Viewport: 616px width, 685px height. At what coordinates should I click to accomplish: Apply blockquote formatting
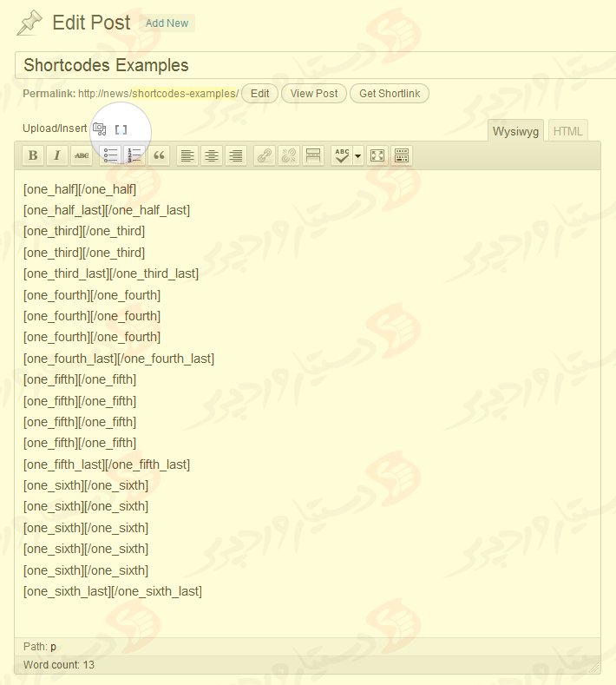(x=159, y=155)
